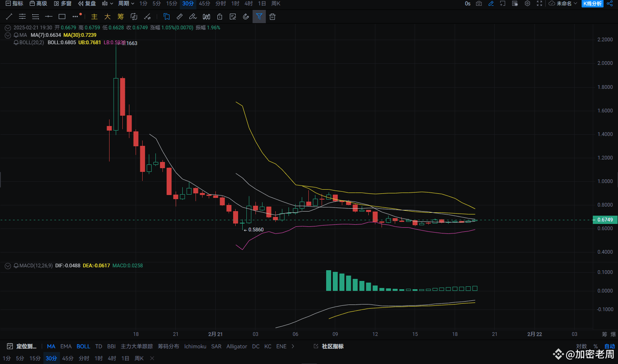Screen dimensions: 618x364
Task: Select the 15分 timeframe in top bar
Action: [x=172, y=3]
